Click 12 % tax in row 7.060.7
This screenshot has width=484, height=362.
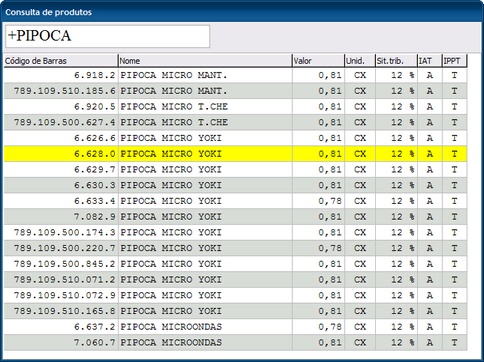point(403,342)
